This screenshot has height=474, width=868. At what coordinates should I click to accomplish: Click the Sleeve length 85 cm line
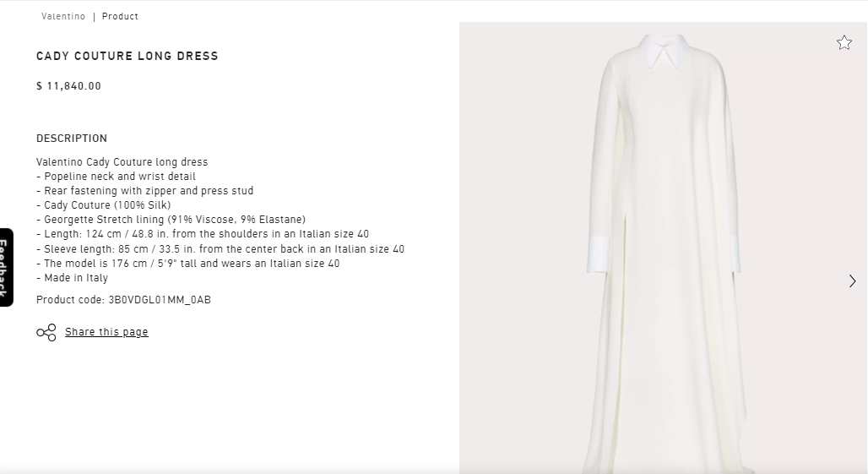pos(220,249)
